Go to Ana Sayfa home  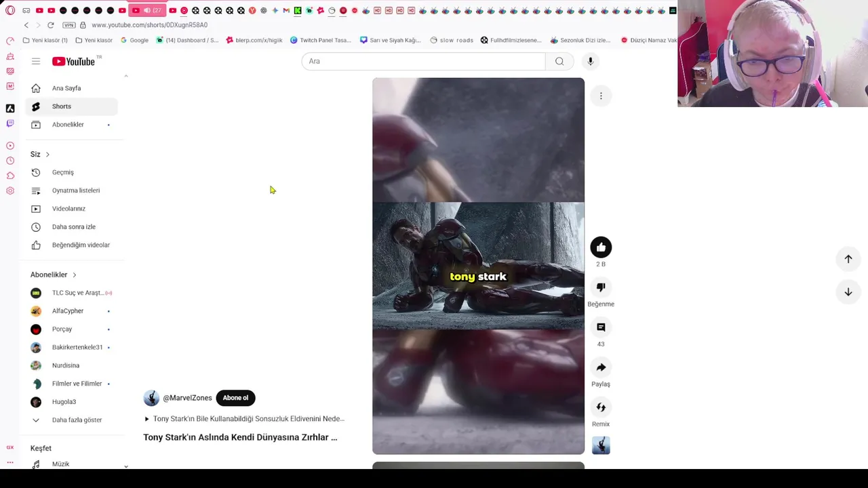(71, 88)
